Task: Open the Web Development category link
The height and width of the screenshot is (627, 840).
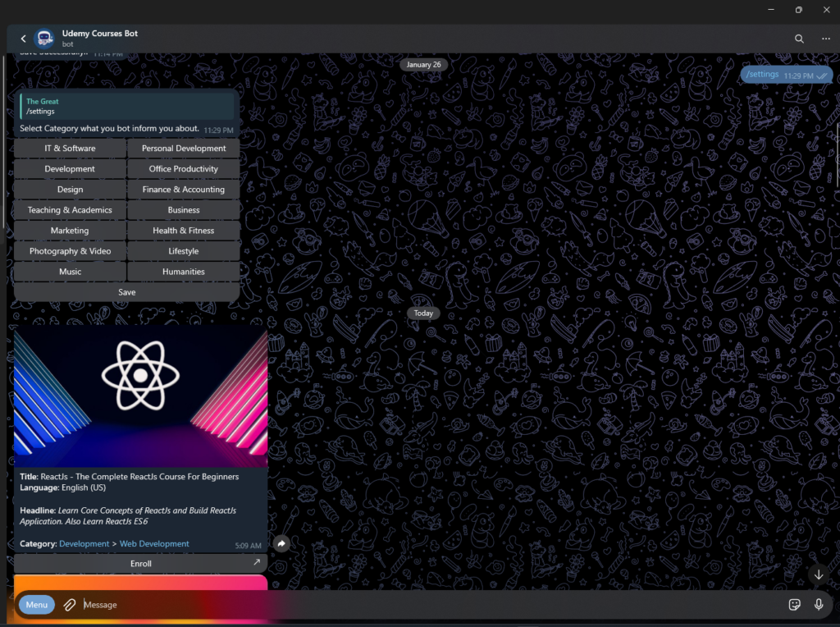Action: [154, 544]
